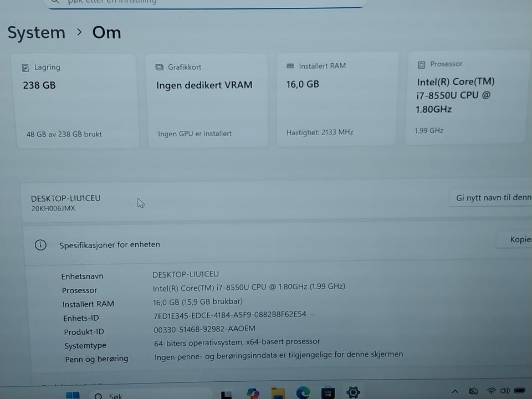
Task: Select the Grafikkort info card
Action: 208,100
